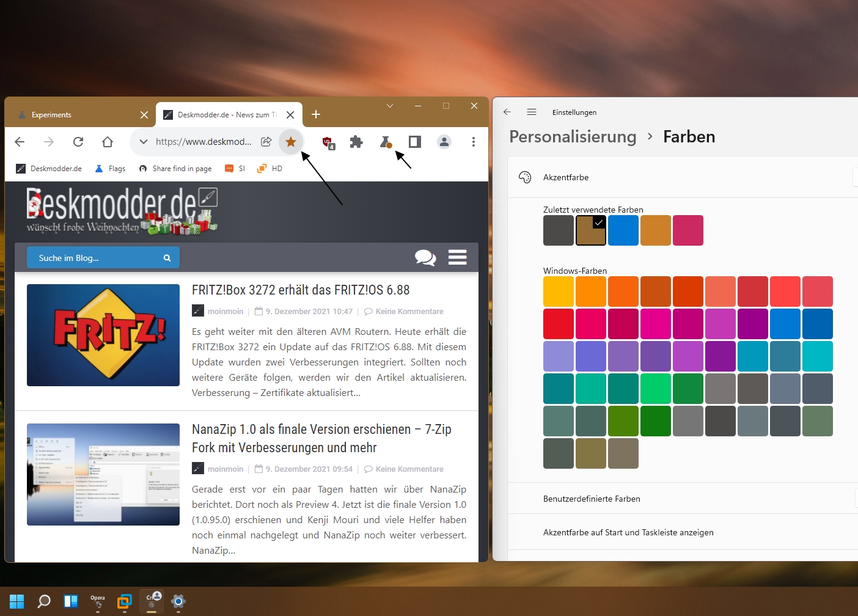Viewport: 858px width, 616px height.
Task: Click the share page icon in address bar
Action: point(266,142)
